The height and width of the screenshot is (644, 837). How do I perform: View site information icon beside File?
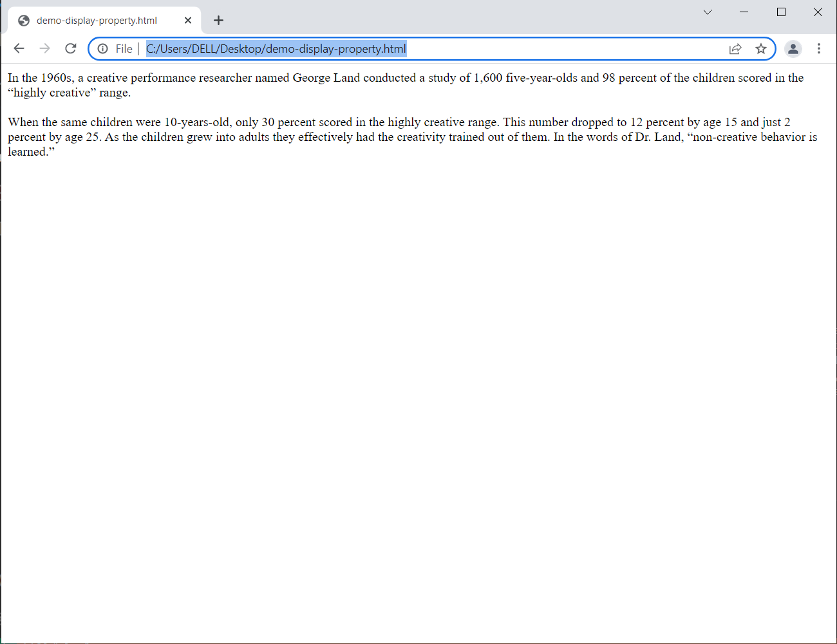point(103,49)
